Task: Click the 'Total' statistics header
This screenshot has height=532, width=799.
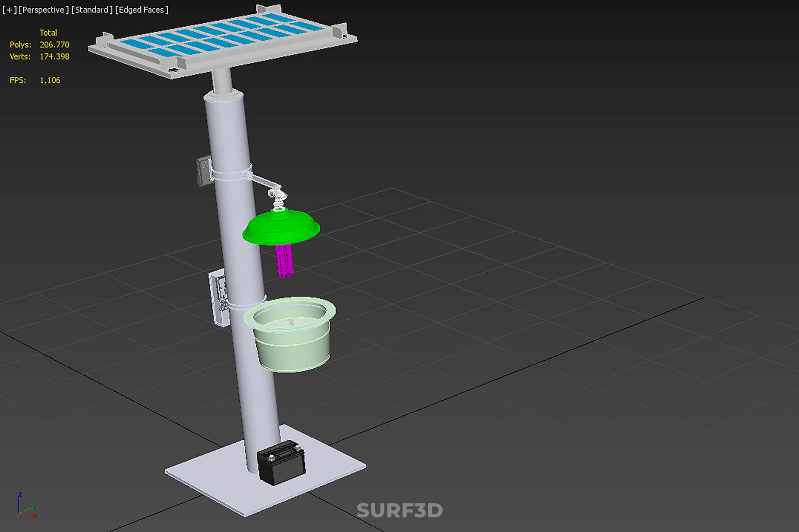Action: [48, 32]
